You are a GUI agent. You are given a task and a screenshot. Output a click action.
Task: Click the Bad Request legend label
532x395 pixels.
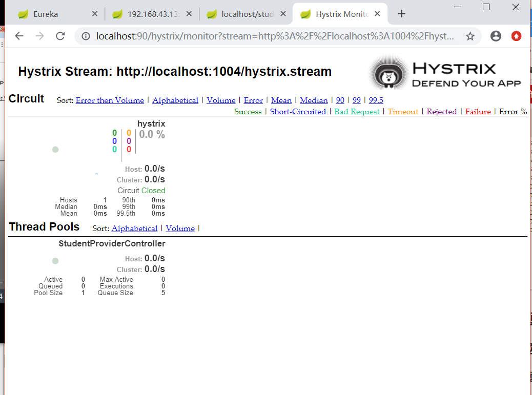coord(357,112)
